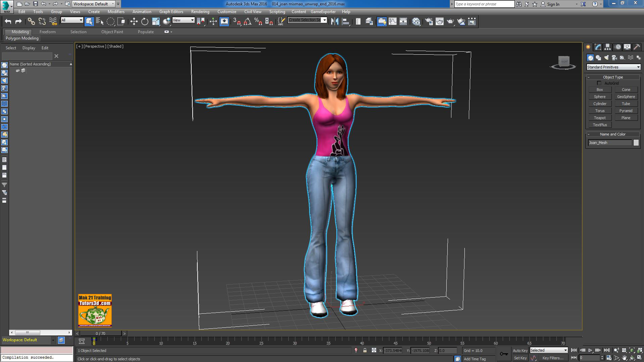644x362 pixels.
Task: Click the Teapot primitive button
Action: (x=600, y=118)
